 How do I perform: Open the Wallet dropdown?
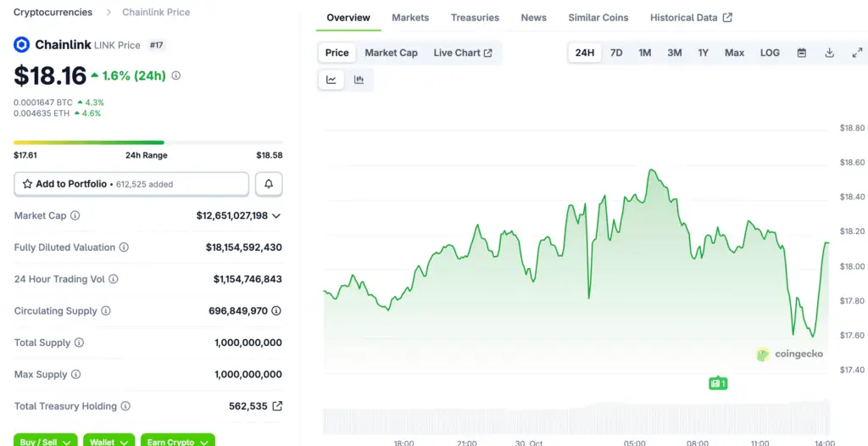(x=108, y=441)
